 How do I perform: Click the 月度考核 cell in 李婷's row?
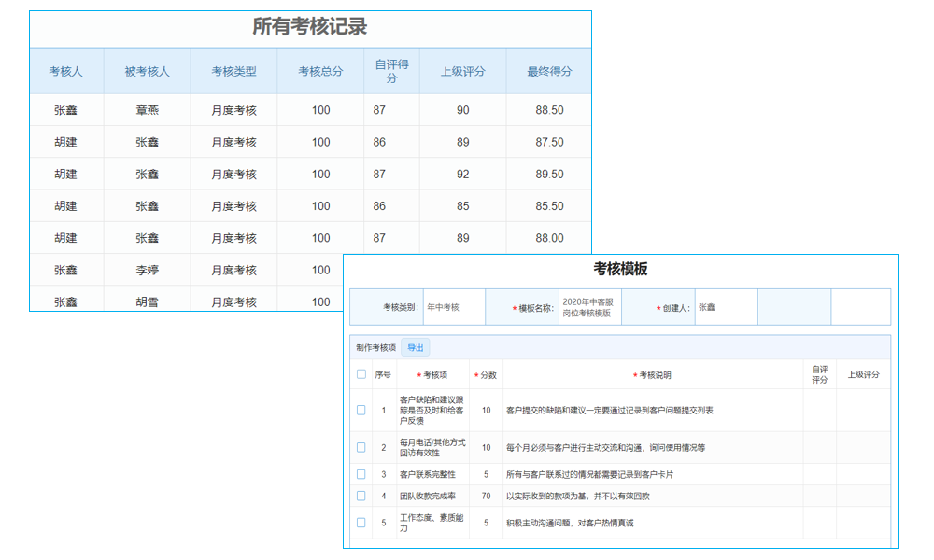tap(232, 270)
